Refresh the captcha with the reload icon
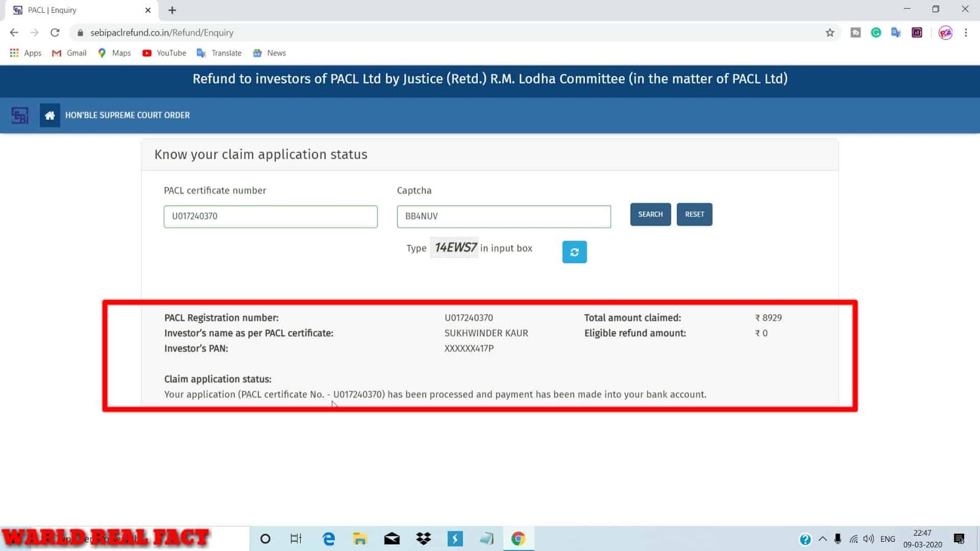The width and height of the screenshot is (980, 551). coord(574,252)
